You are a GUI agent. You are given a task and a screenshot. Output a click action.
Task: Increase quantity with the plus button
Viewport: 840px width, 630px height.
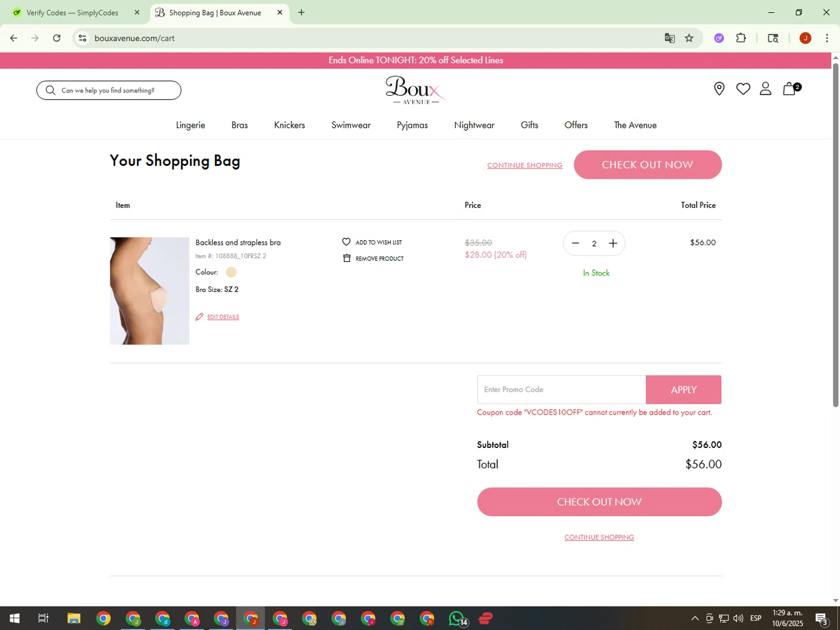(x=613, y=243)
